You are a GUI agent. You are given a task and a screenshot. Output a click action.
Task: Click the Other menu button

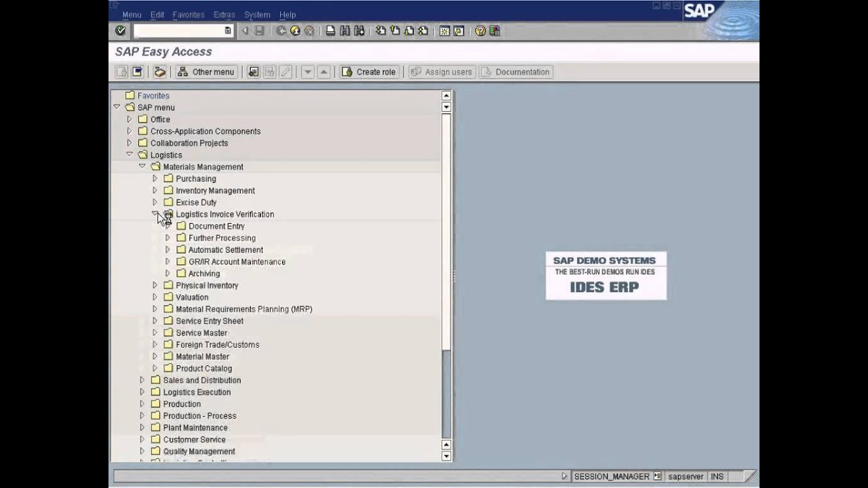tap(206, 72)
